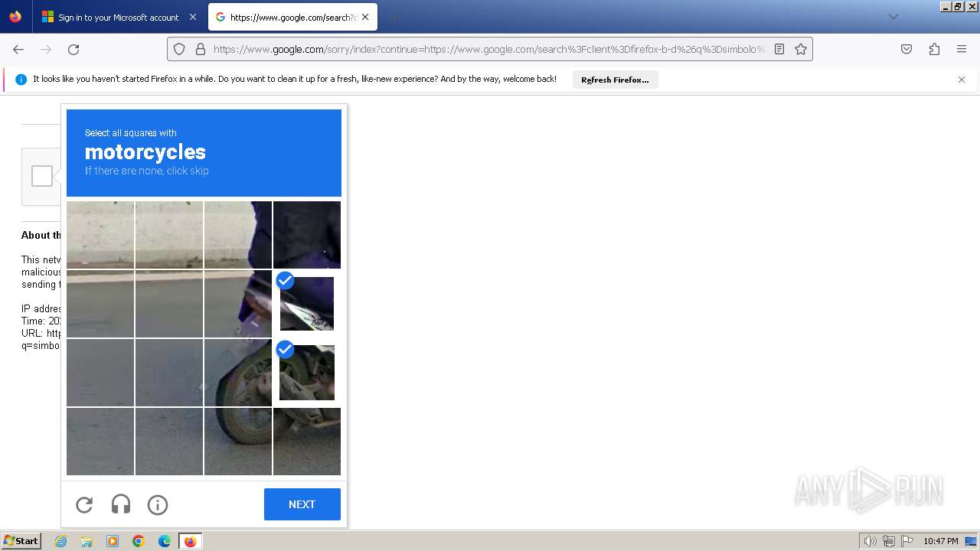Click the browser Back arrow
The width and height of the screenshot is (980, 551).
point(18,49)
